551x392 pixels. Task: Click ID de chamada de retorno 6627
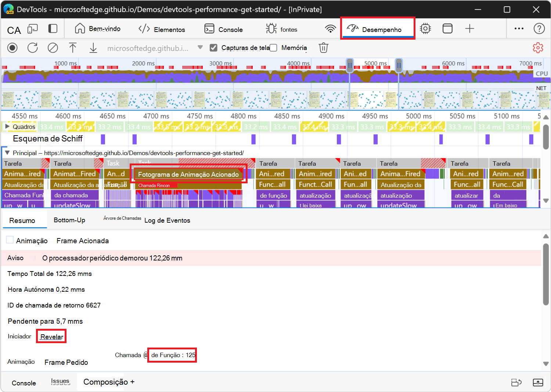[54, 305]
